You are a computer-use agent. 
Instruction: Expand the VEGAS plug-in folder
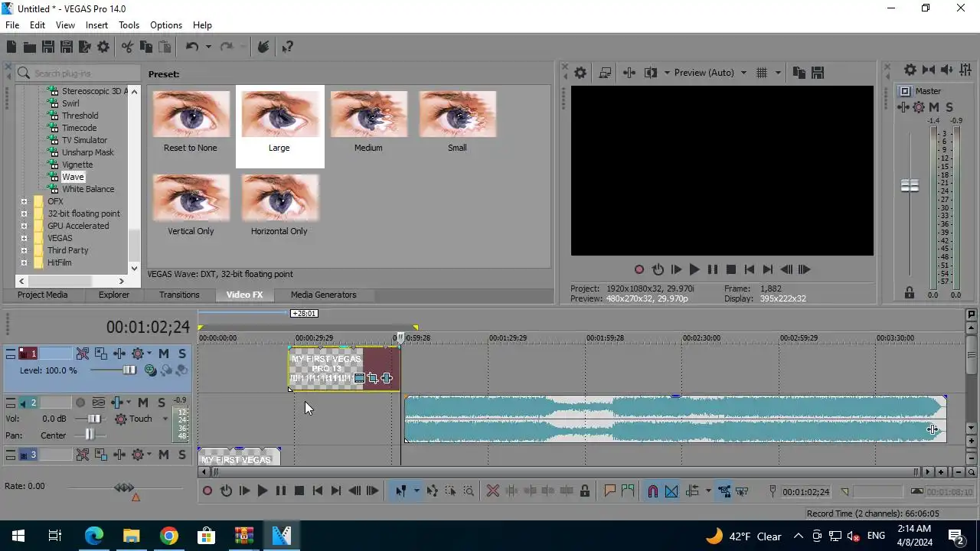24,238
